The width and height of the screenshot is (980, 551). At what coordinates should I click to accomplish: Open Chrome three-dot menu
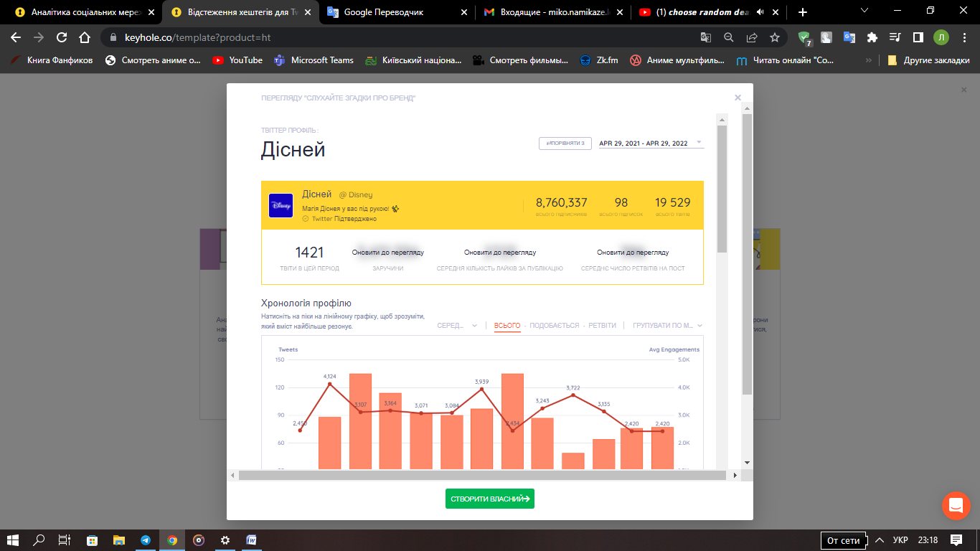(x=963, y=37)
